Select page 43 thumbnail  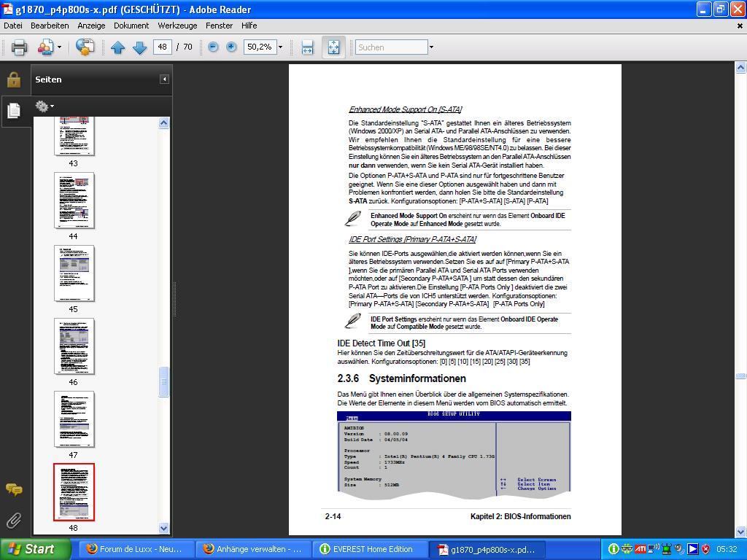coord(74,136)
